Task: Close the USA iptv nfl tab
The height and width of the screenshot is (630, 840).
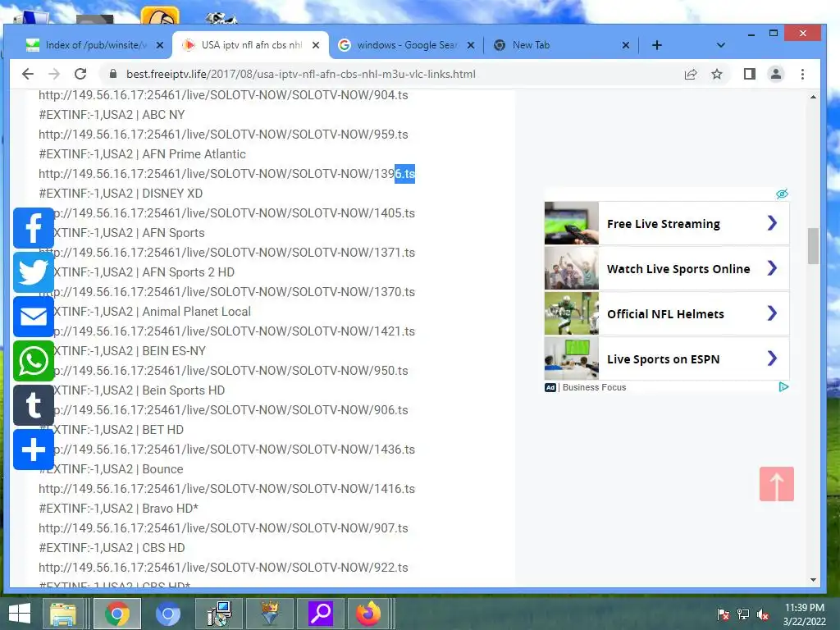Action: click(x=316, y=45)
